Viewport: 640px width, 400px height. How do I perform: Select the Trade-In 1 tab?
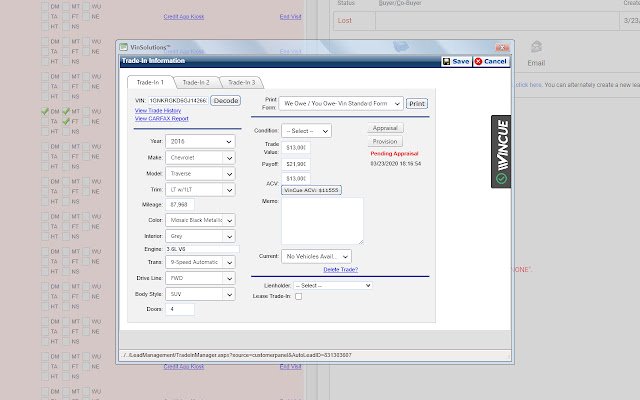(x=150, y=82)
